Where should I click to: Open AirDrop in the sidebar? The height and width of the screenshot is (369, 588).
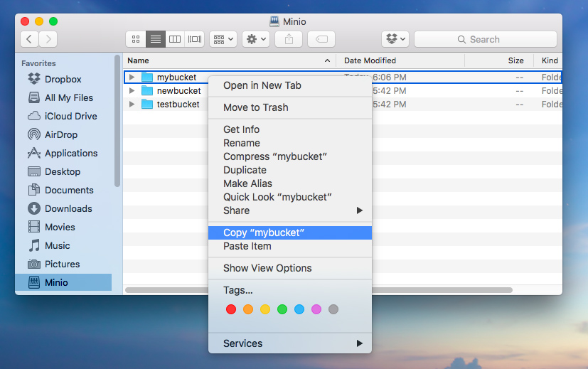point(60,134)
